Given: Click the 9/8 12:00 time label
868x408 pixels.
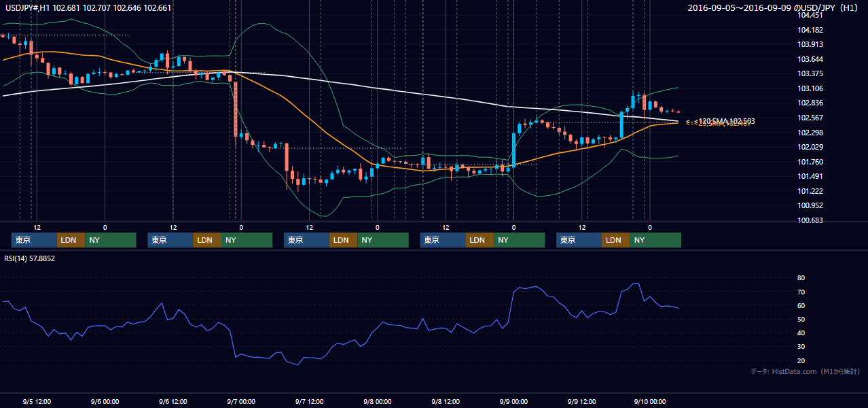Looking at the screenshot, I should (446, 401).
